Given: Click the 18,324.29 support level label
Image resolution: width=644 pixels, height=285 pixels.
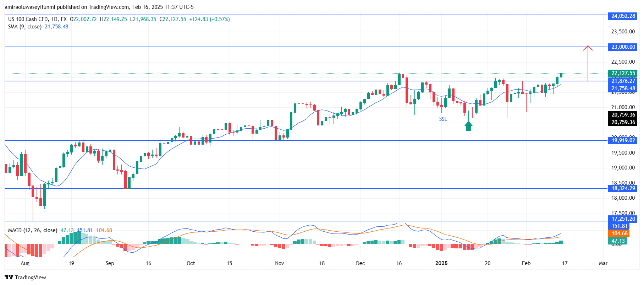Looking at the screenshot, I should point(623,188).
